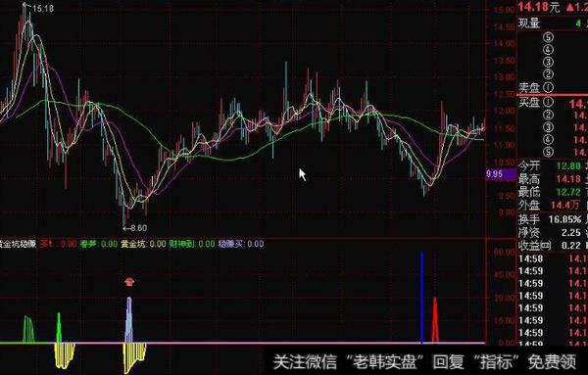Viewport: 588px width, 375px height.
Task: Click the 60.00 indicator axis label
Action: [505, 253]
